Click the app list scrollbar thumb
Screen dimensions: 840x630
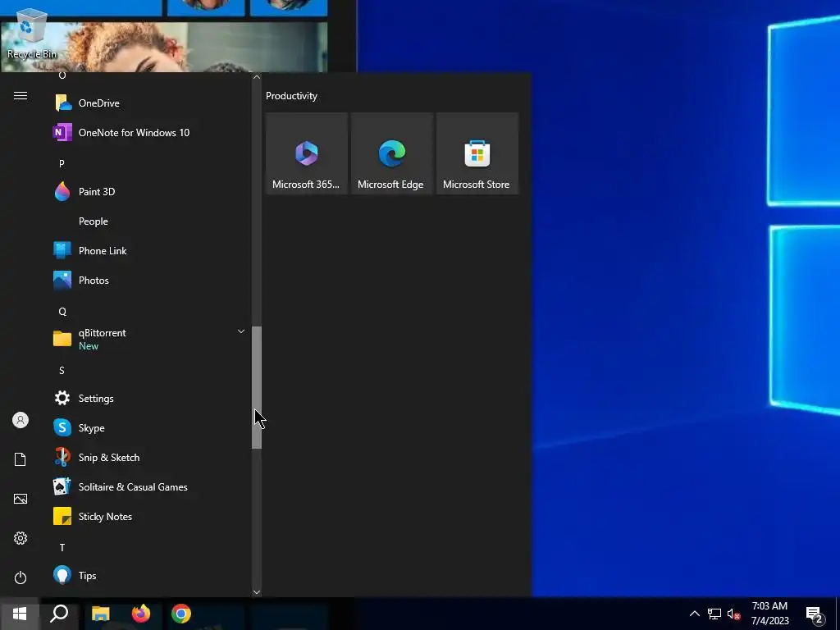coord(257,387)
